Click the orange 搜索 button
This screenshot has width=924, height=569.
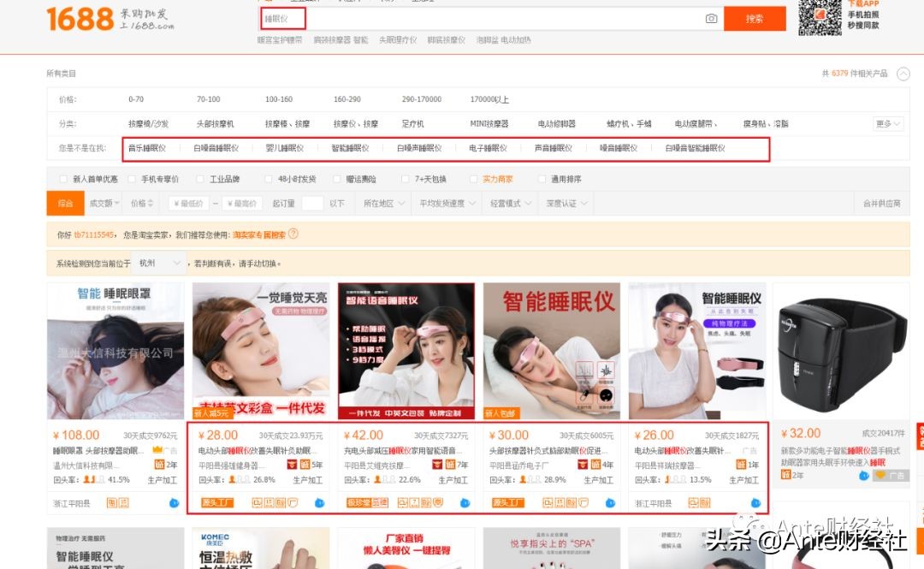(754, 19)
